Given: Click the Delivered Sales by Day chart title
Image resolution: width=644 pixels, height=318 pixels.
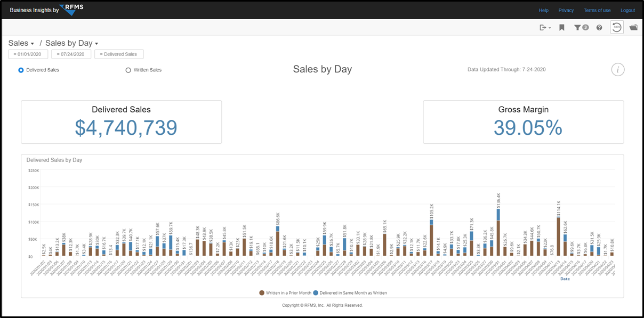Looking at the screenshot, I should tap(54, 160).
